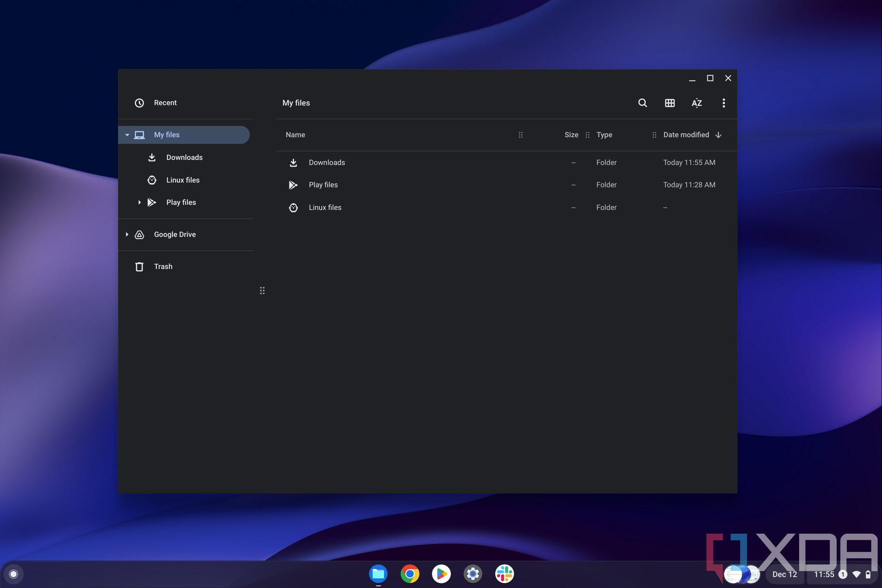Viewport: 882px width, 588px height.
Task: Open the search icon in Files app
Action: coord(642,103)
